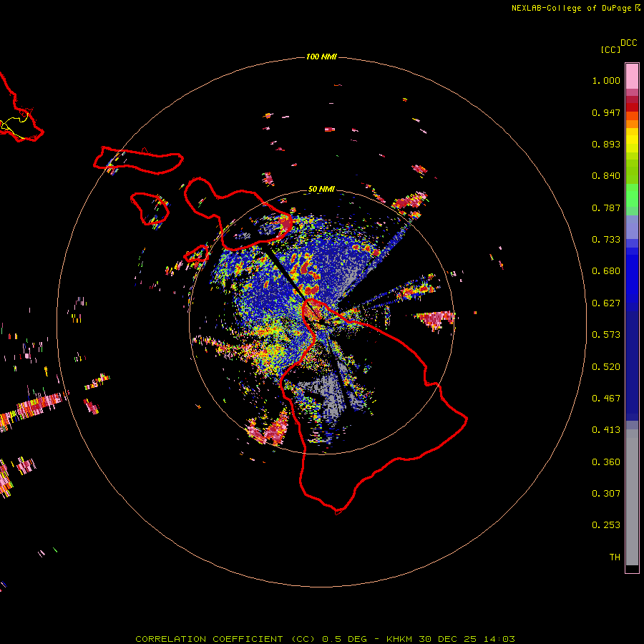The image size is (644, 644).
Task: Click the 1.000 scale value
Action: click(606, 80)
